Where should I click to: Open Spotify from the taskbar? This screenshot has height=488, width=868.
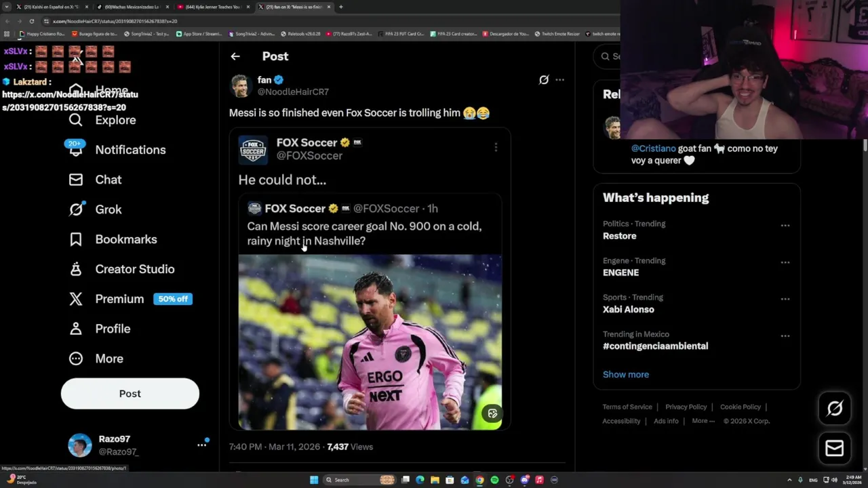tap(494, 480)
